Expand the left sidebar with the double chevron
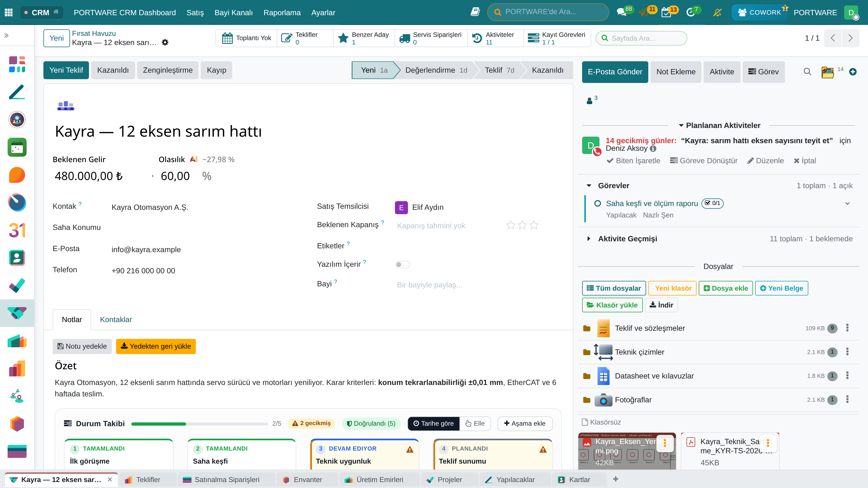 click(x=7, y=35)
